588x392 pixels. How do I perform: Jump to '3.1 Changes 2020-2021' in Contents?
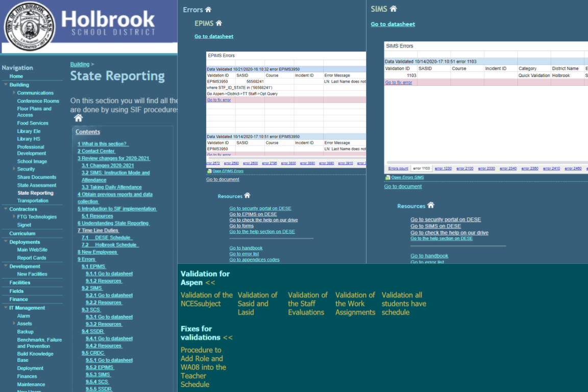point(108,165)
